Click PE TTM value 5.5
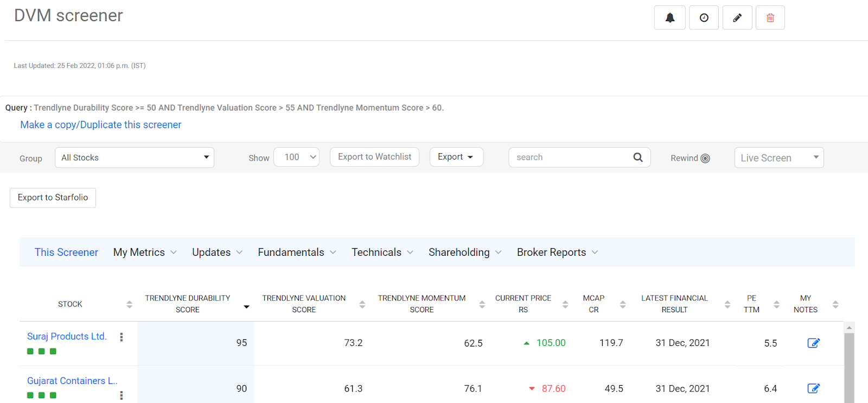The width and height of the screenshot is (868, 403). [770, 343]
